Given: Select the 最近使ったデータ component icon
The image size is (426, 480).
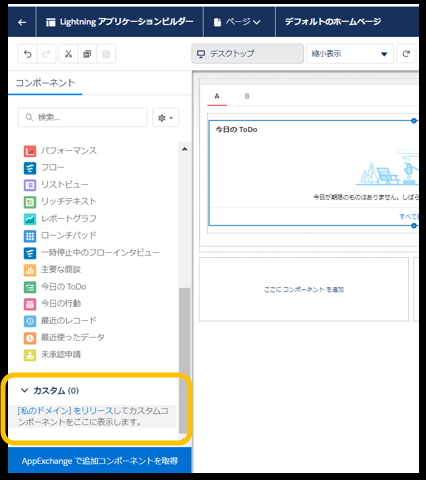Looking at the screenshot, I should click(x=30, y=338).
